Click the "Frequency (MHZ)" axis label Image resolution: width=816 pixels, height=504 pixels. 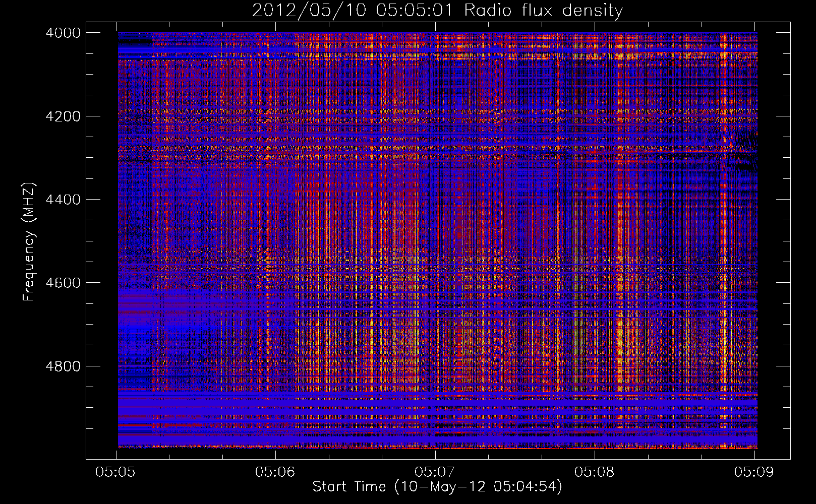[x=28, y=242]
